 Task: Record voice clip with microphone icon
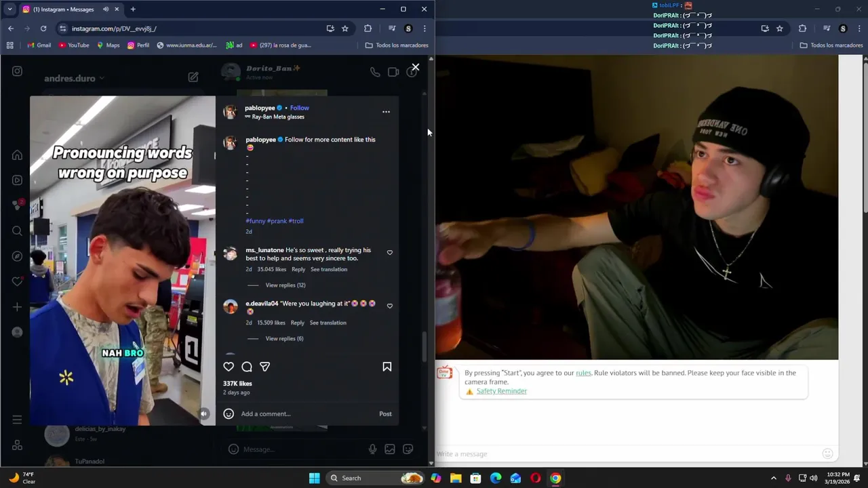click(372, 449)
